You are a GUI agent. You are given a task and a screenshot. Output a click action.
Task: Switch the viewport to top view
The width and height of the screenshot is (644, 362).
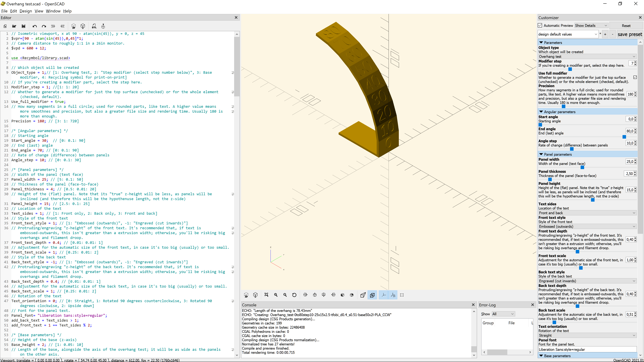[315, 295]
